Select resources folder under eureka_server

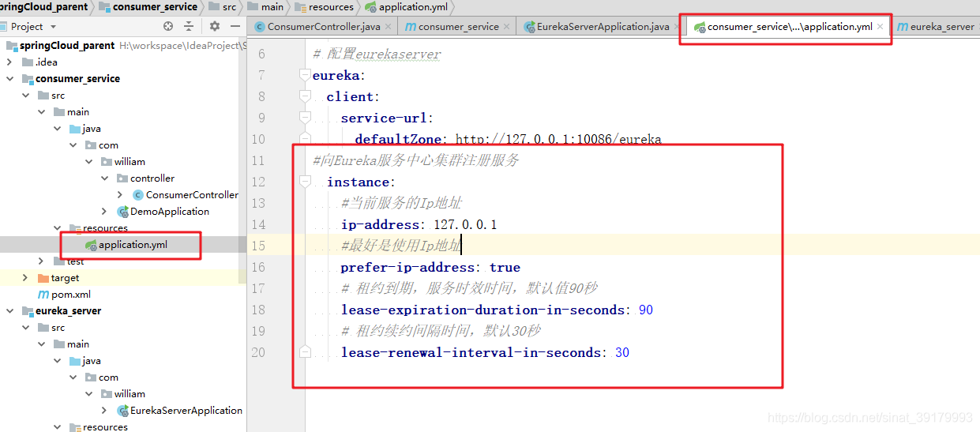click(105, 426)
